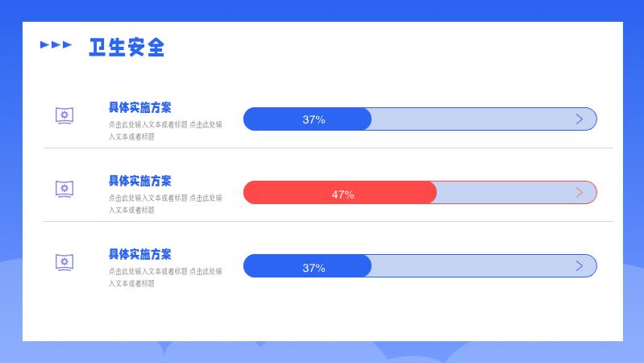Image resolution: width=644 pixels, height=363 pixels.
Task: Select the top row heading 具体实施方案
Action: pyautogui.click(x=139, y=107)
